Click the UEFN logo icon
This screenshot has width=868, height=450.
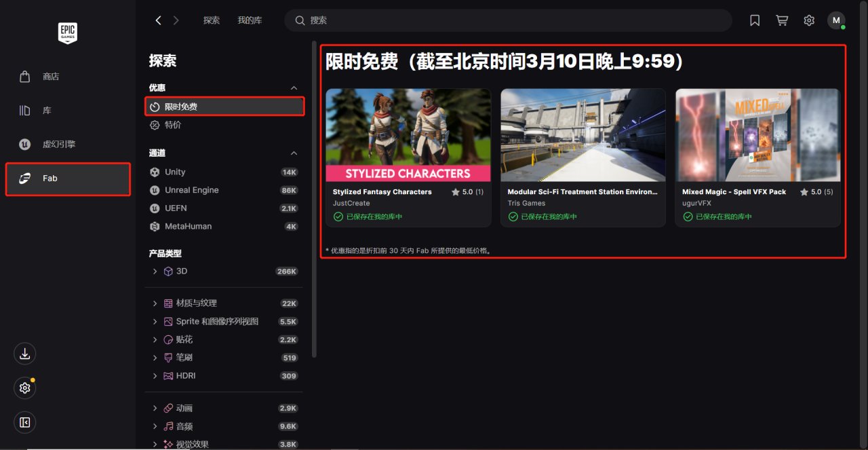click(155, 208)
